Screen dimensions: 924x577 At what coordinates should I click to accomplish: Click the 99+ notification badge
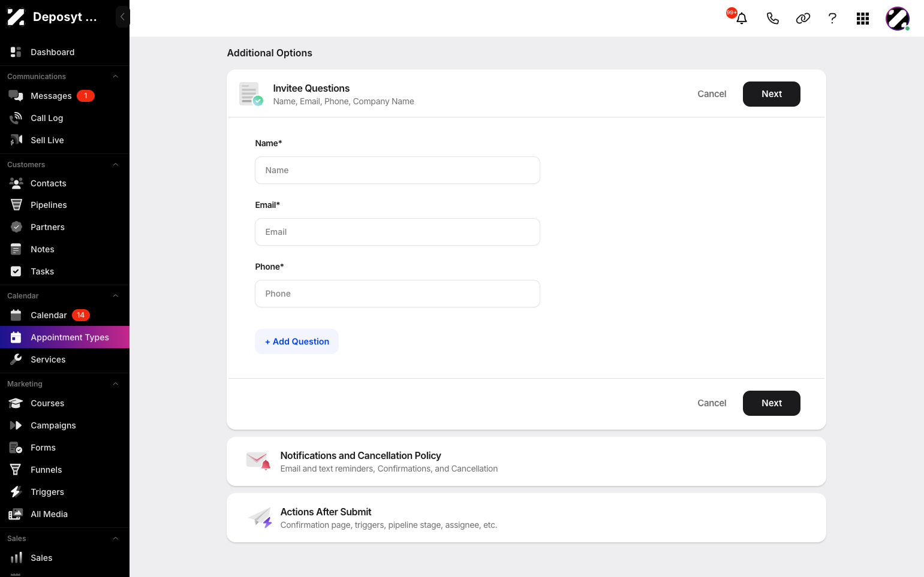click(732, 13)
